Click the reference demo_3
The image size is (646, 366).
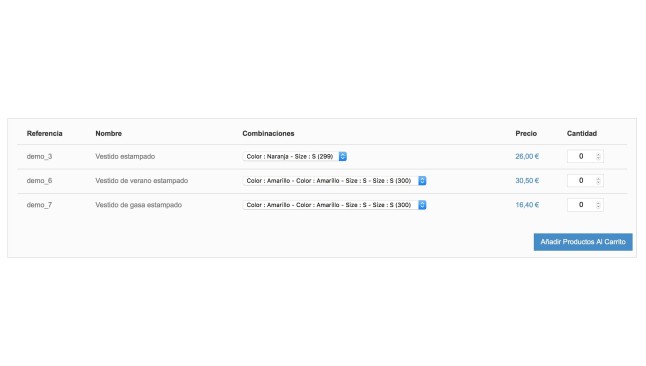tap(39, 157)
